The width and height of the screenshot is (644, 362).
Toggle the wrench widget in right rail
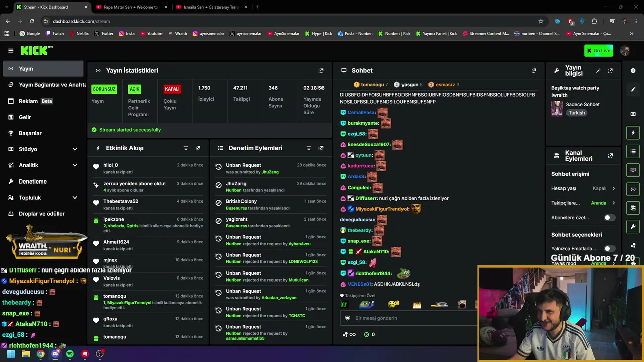(x=633, y=226)
